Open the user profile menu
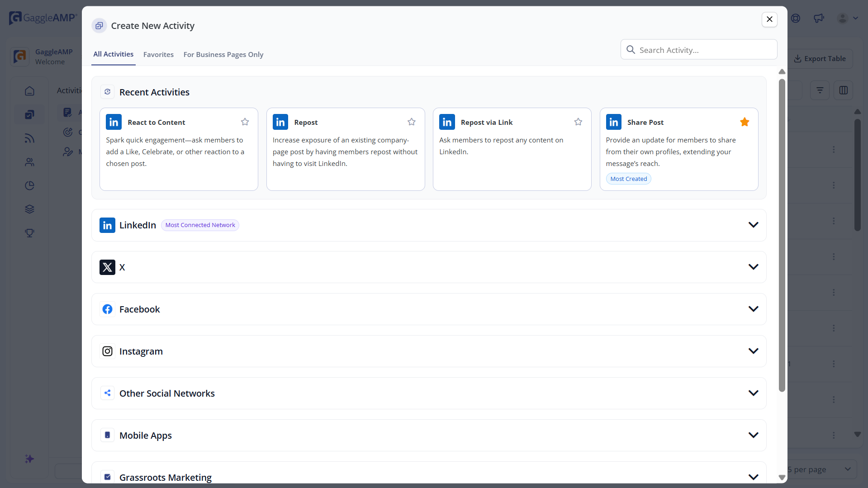 pyautogui.click(x=847, y=18)
